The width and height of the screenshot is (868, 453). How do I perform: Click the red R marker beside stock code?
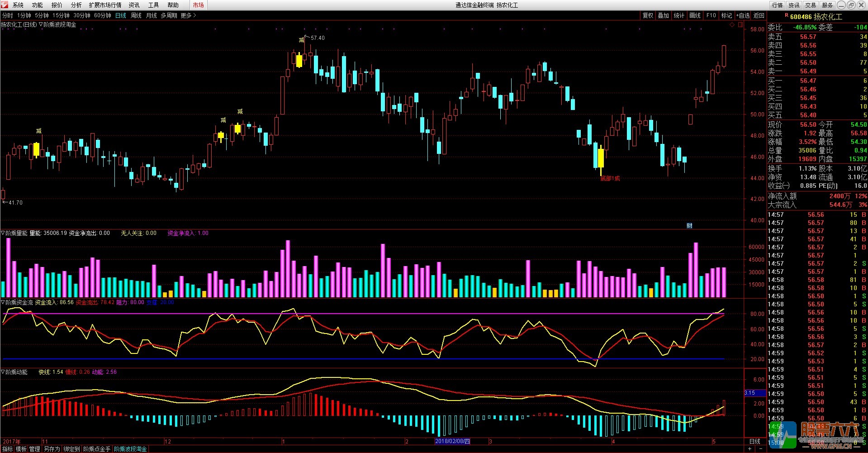coord(786,16)
